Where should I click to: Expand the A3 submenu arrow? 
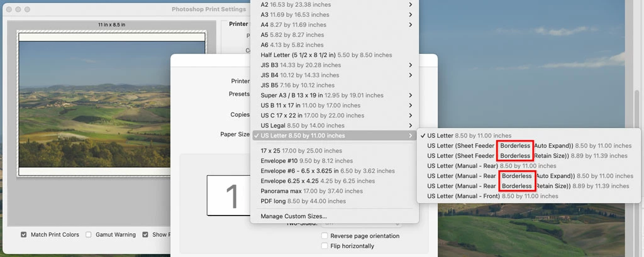(x=411, y=14)
